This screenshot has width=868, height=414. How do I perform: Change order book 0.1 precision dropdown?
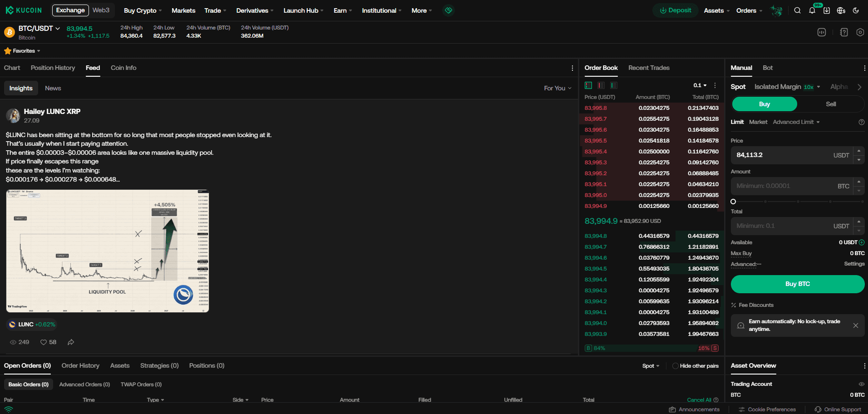point(700,85)
